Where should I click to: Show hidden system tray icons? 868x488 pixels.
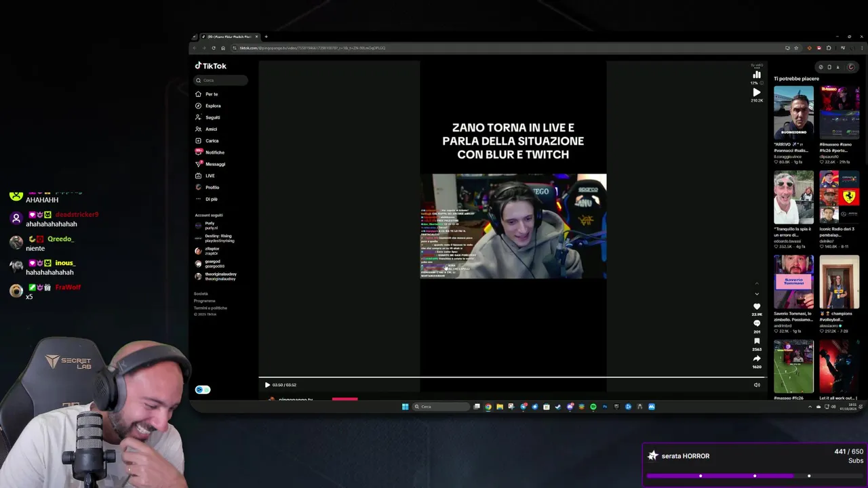[810, 407]
